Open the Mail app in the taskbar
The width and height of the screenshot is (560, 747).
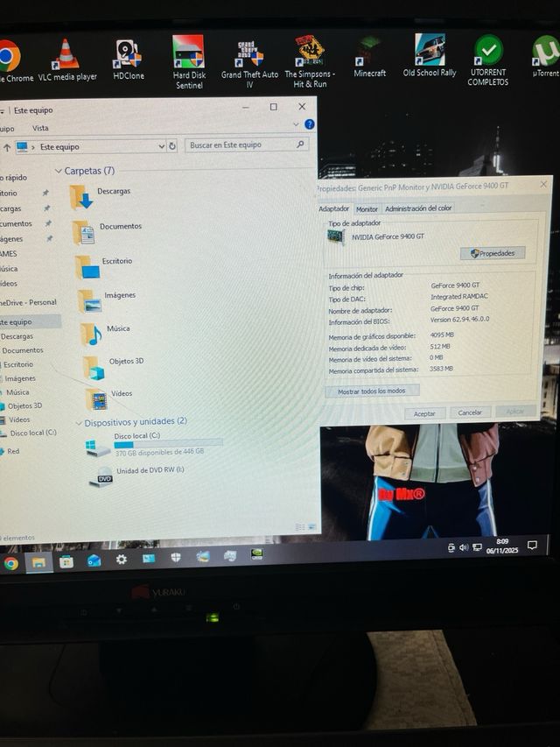pyautogui.click(x=94, y=560)
